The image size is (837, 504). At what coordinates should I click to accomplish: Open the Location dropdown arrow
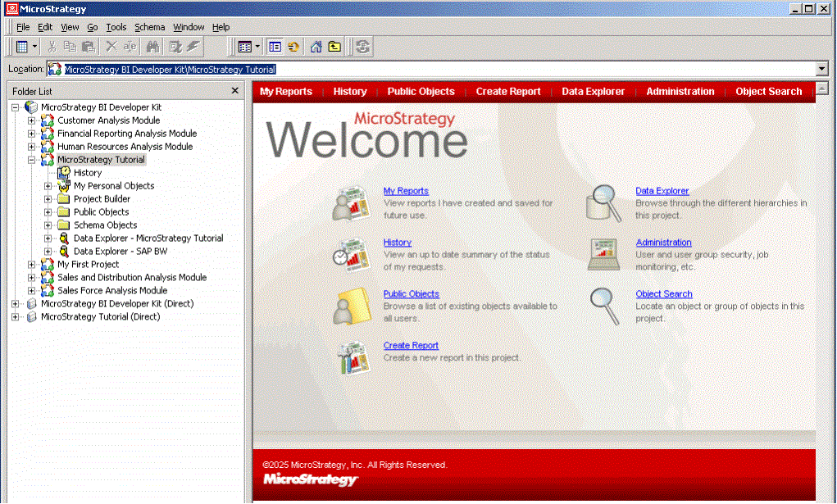(x=821, y=70)
